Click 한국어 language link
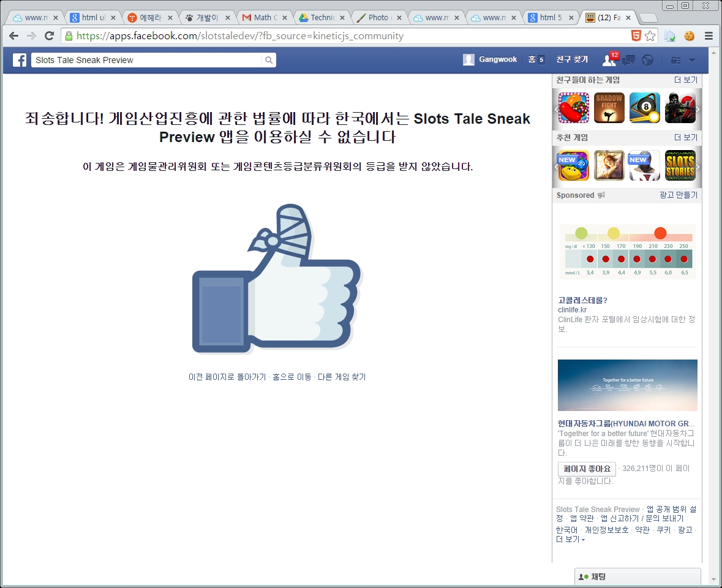Viewport: 722px width, 588px height. click(x=566, y=530)
